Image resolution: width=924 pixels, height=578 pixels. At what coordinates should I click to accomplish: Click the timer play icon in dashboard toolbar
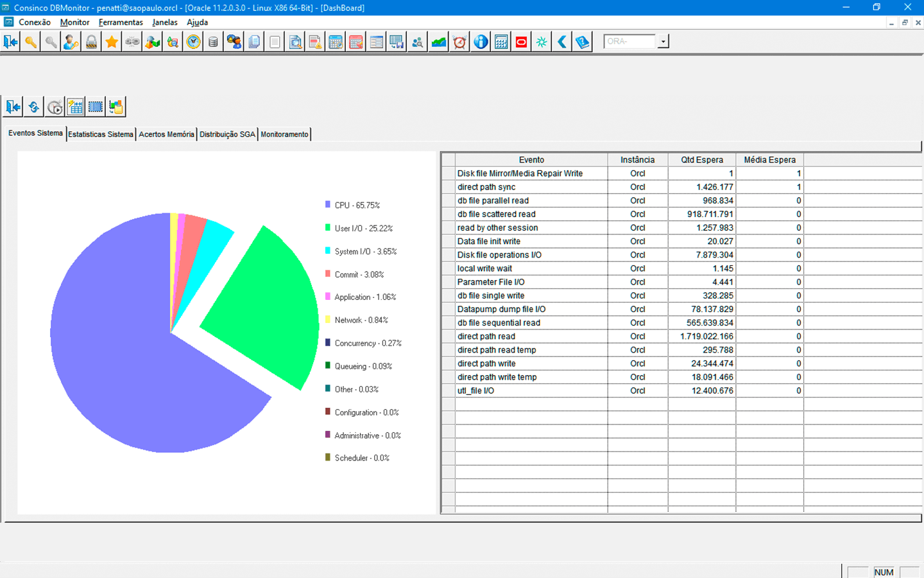coord(55,107)
